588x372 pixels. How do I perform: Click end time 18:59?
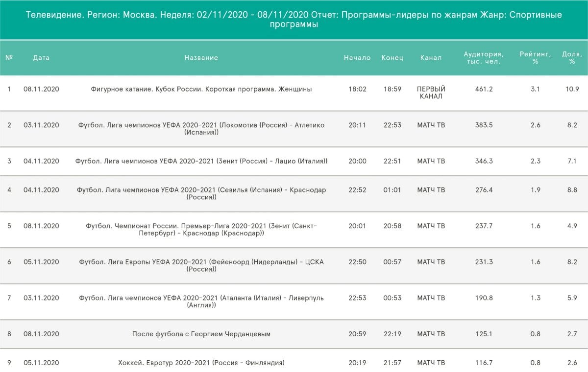point(392,89)
